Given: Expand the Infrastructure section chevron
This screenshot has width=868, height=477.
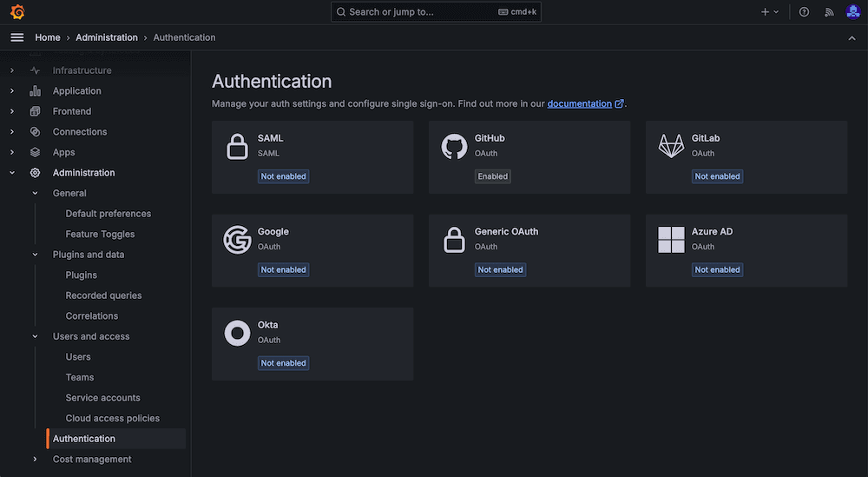Looking at the screenshot, I should pos(12,70).
